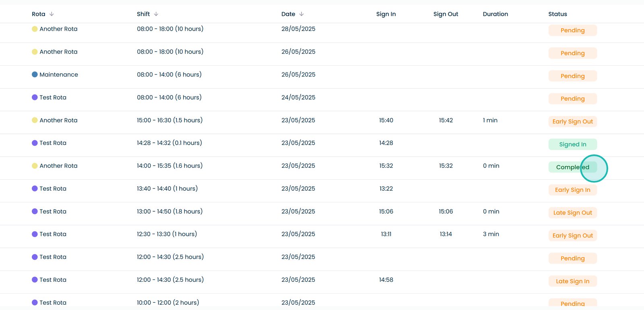Click purple dot on 24/05/2025 Test Rota
644x310 pixels.
[35, 98]
